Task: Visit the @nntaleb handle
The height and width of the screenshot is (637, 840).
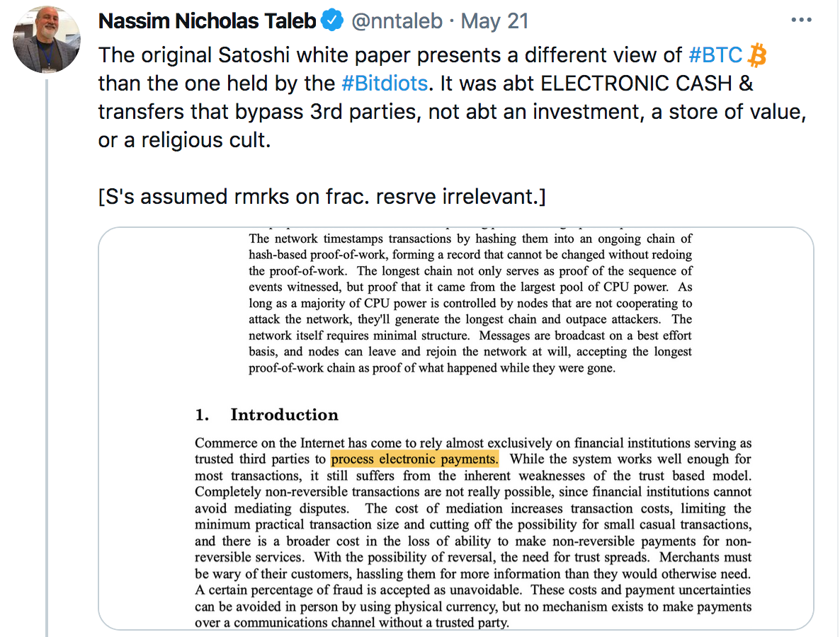Action: (397, 21)
